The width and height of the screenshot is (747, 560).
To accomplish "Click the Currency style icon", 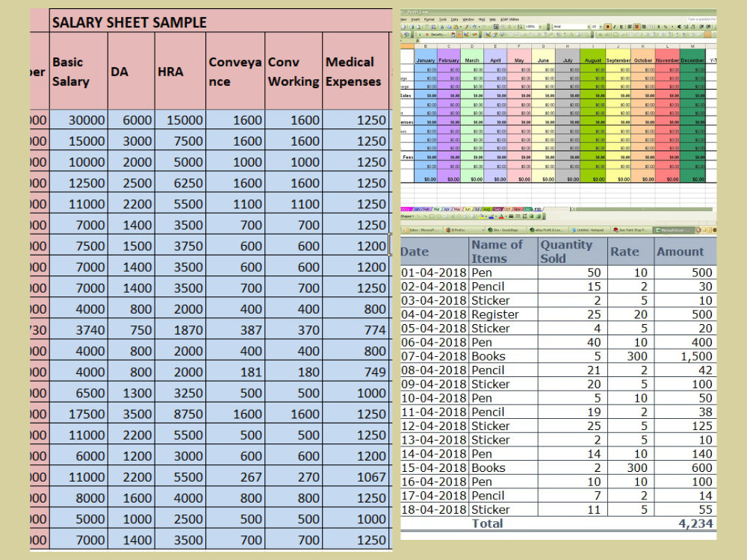I will coord(658,27).
